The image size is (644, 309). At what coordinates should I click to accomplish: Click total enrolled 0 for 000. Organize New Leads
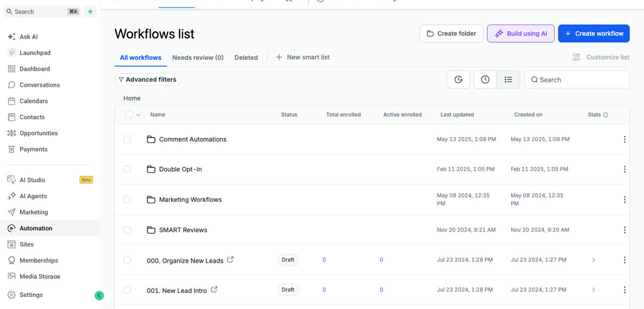tap(324, 260)
